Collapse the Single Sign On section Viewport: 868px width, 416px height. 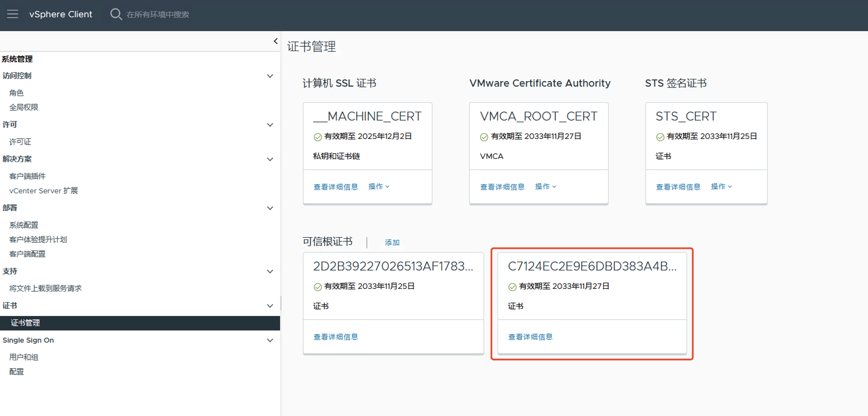[270, 341]
